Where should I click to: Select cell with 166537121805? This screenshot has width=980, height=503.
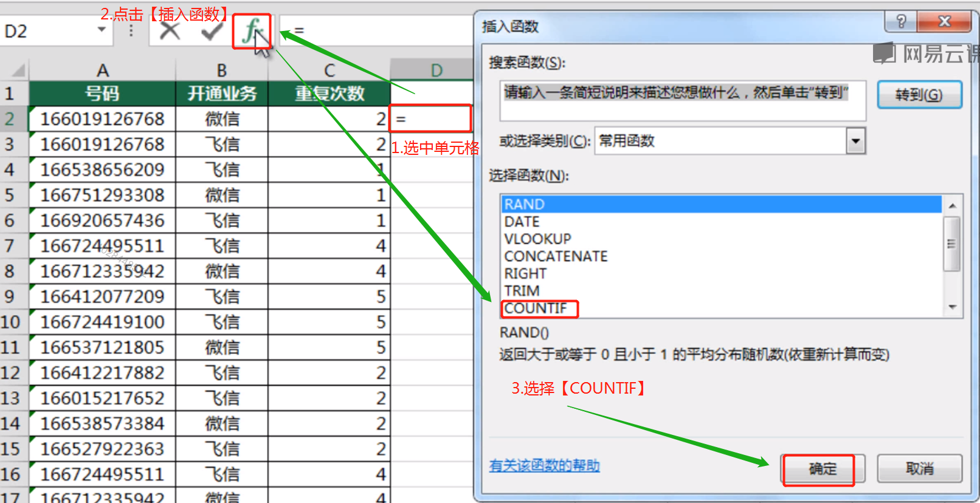pos(103,347)
